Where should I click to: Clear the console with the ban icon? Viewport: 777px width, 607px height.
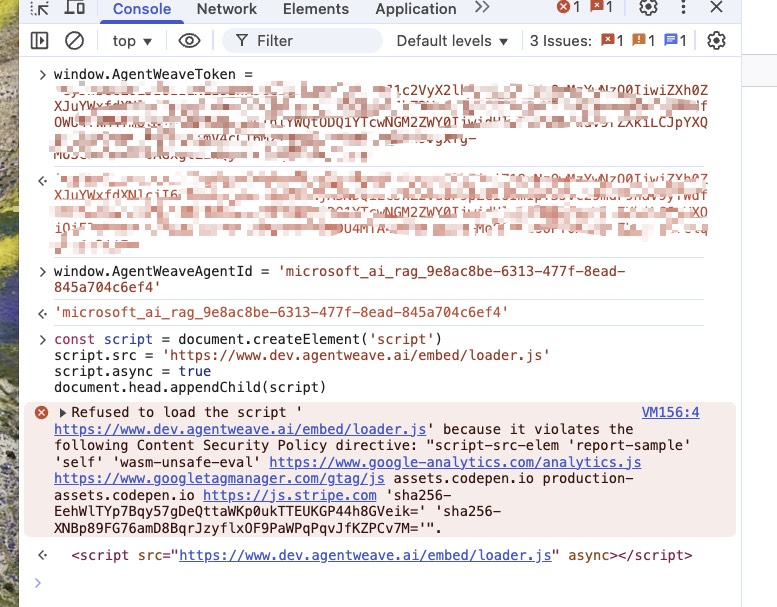pyautogui.click(x=74, y=41)
